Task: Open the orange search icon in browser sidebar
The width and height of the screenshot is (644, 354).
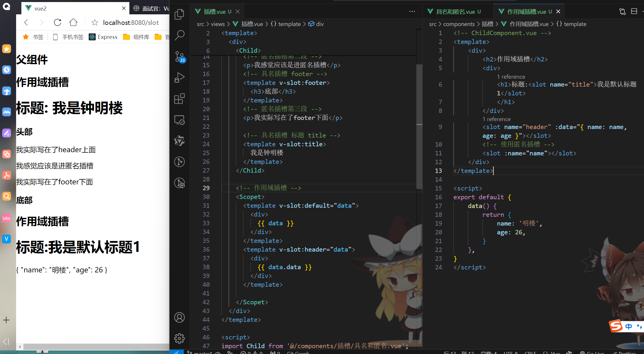Action: click(x=6, y=196)
